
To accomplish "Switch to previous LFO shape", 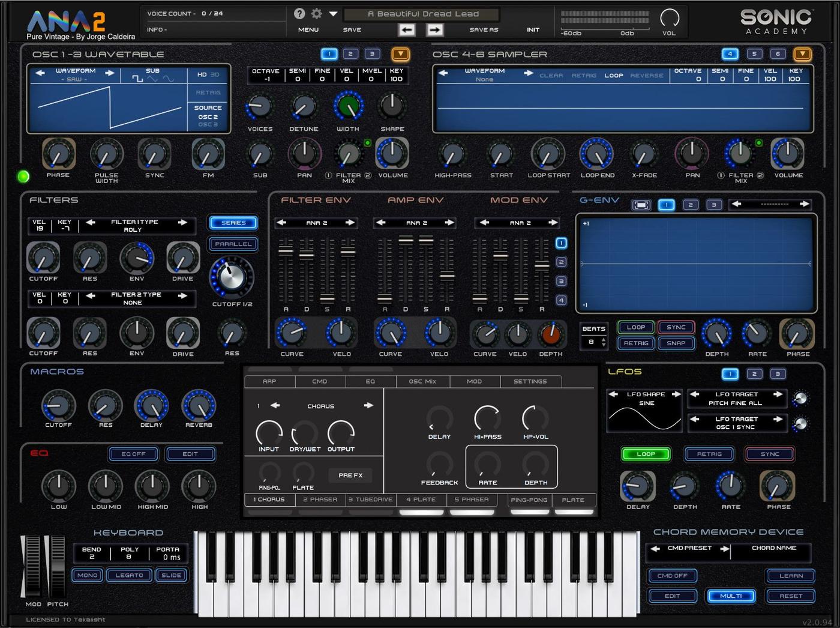I will 613,394.
